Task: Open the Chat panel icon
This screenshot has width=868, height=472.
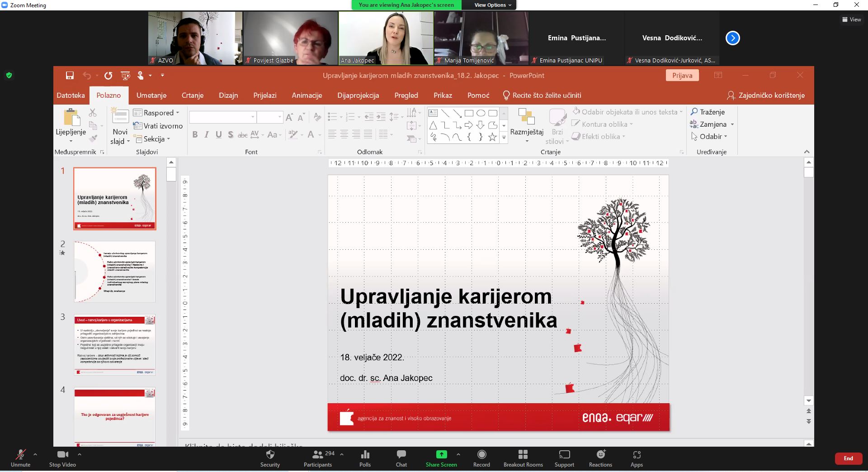Action: pyautogui.click(x=401, y=454)
